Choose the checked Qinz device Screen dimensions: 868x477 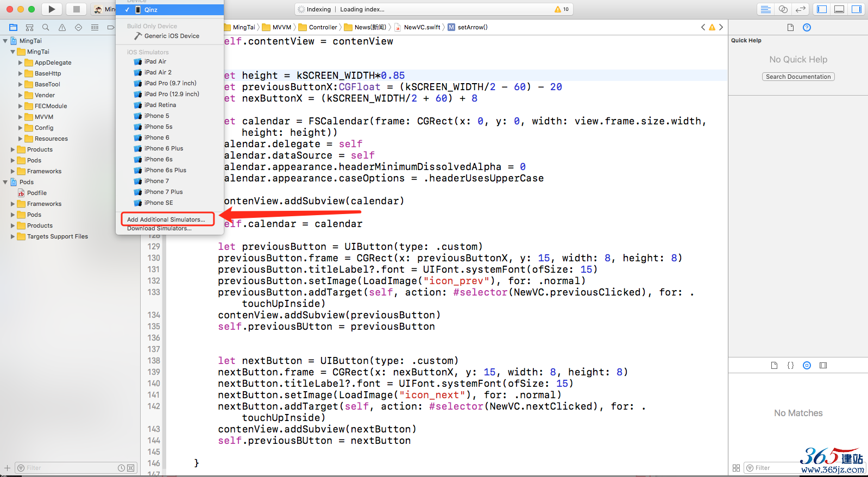pos(169,10)
